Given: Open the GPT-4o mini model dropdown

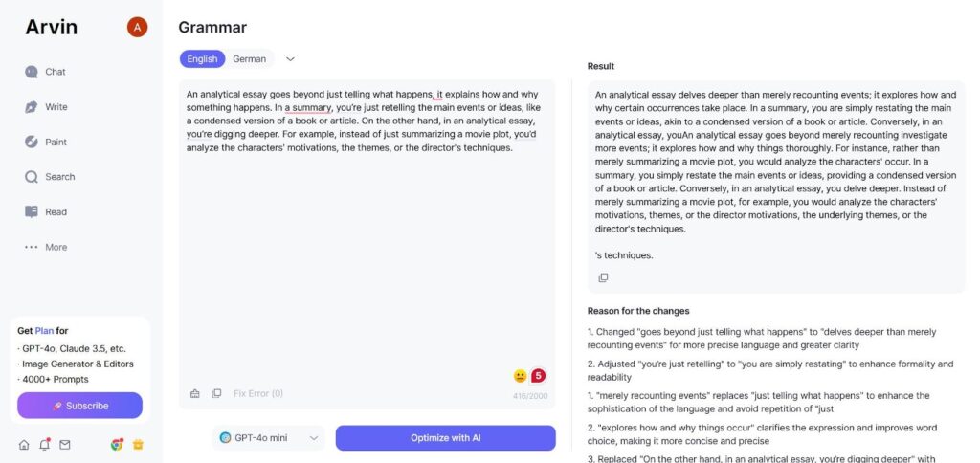Looking at the screenshot, I should [x=269, y=438].
